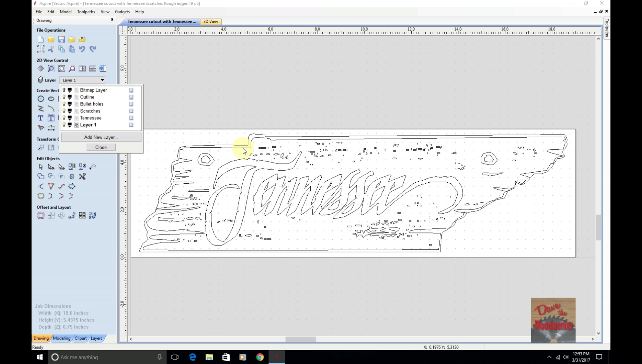Viewport: 642px width, 364px height.
Task: Select the Draw Polyline tool
Action: [40, 109]
